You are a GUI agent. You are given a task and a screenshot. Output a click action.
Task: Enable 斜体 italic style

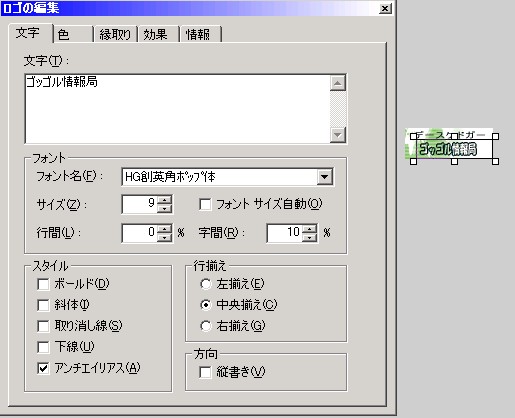43,305
